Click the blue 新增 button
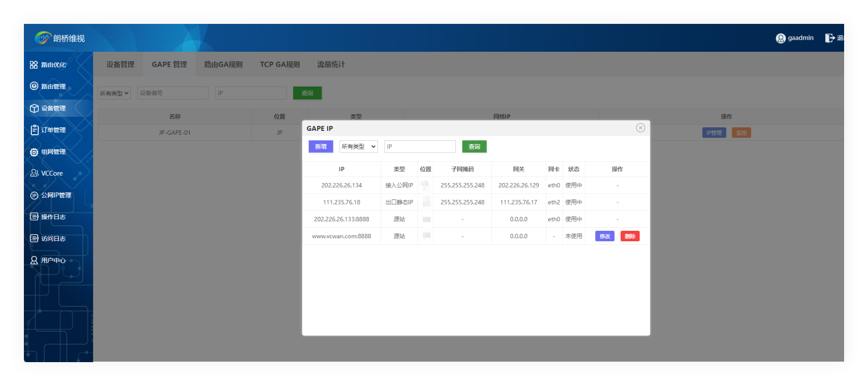Image resolution: width=868 pixels, height=386 pixels. point(321,147)
